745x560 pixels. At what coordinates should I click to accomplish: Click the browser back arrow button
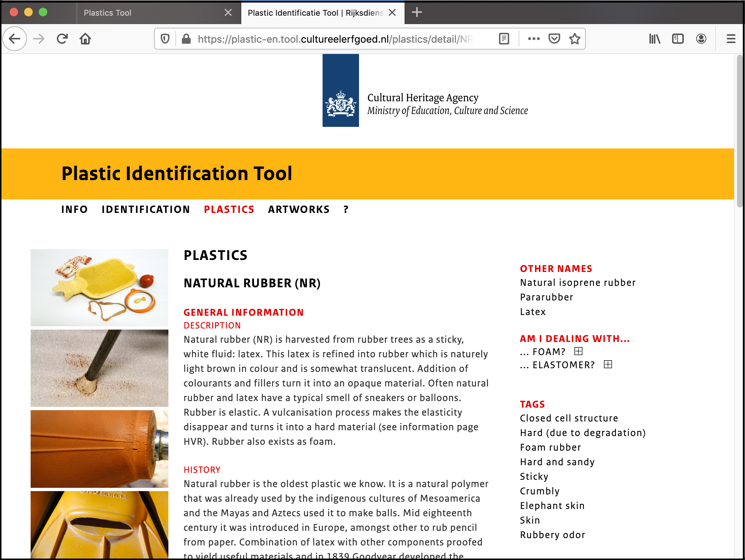point(15,39)
